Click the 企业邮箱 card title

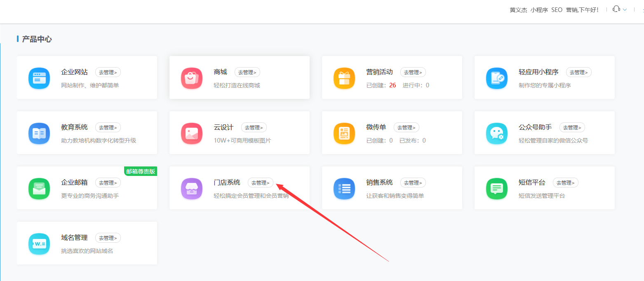coord(74,183)
